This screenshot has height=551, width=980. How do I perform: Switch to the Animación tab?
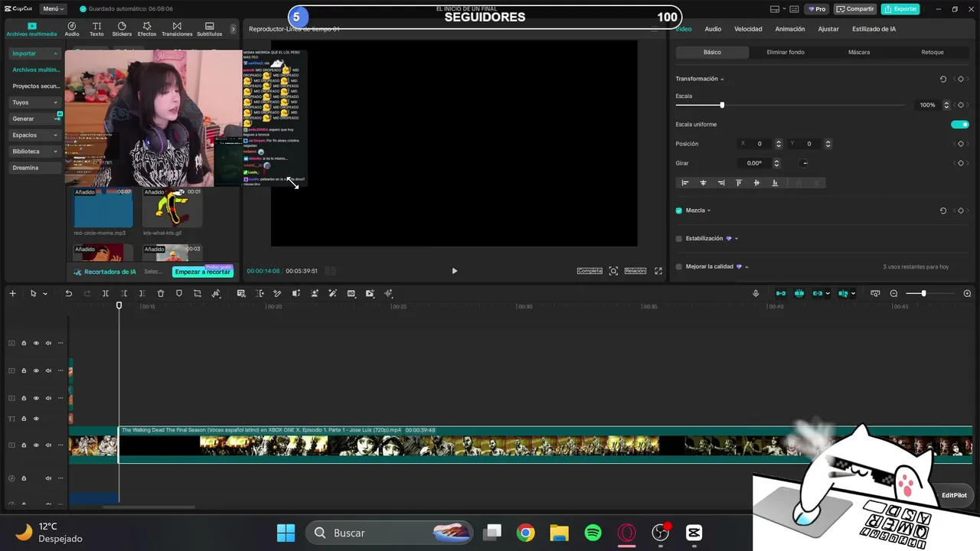point(790,29)
